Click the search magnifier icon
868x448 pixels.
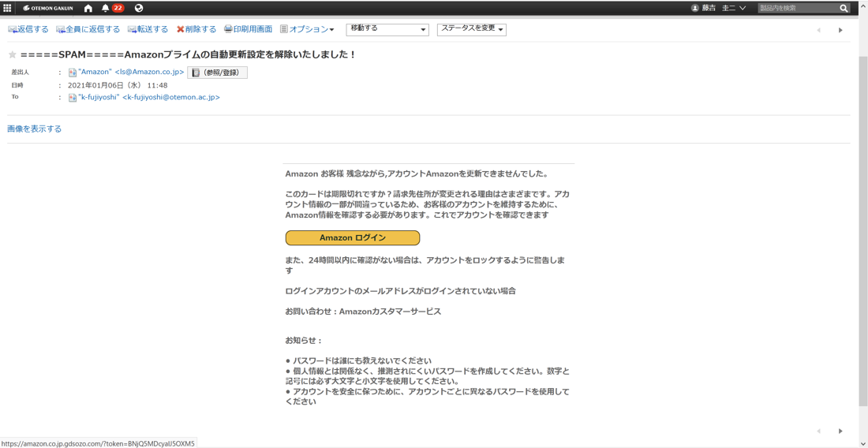coord(844,8)
